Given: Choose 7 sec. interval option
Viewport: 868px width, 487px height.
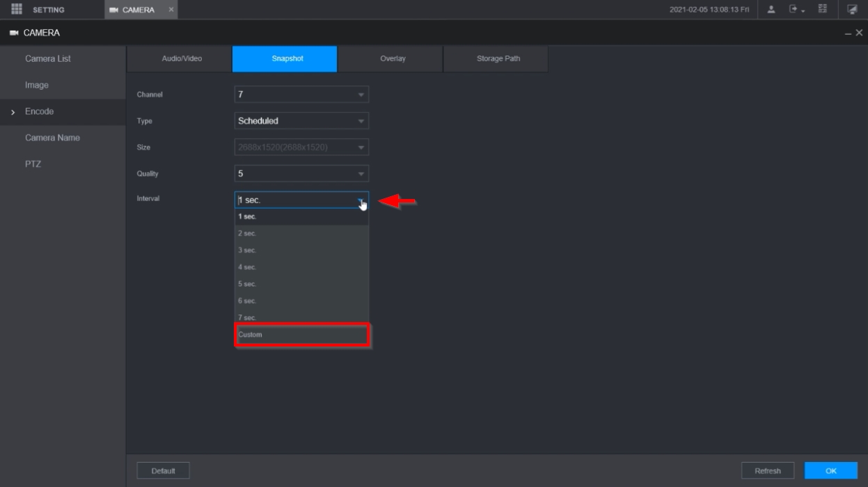Looking at the screenshot, I should [301, 318].
